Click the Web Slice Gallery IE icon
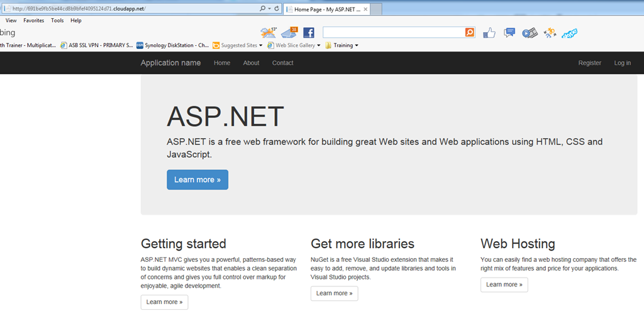The height and width of the screenshot is (311, 644). [270, 45]
